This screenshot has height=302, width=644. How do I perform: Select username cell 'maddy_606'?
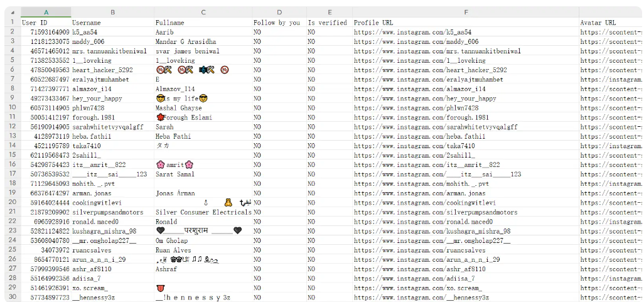(x=112, y=41)
